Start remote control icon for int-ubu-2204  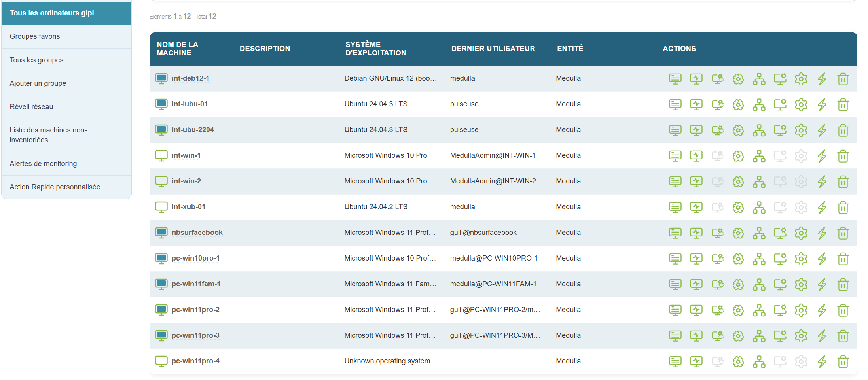[x=717, y=130]
